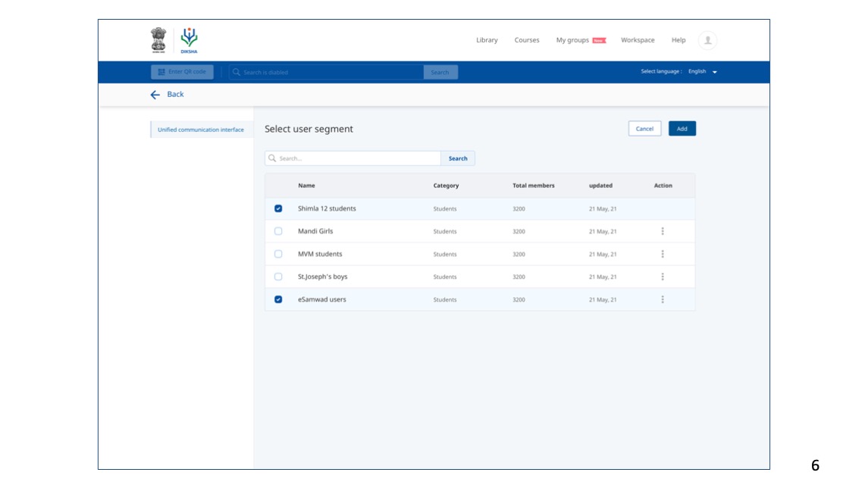
Task: Cancel user segment selection
Action: click(x=644, y=128)
